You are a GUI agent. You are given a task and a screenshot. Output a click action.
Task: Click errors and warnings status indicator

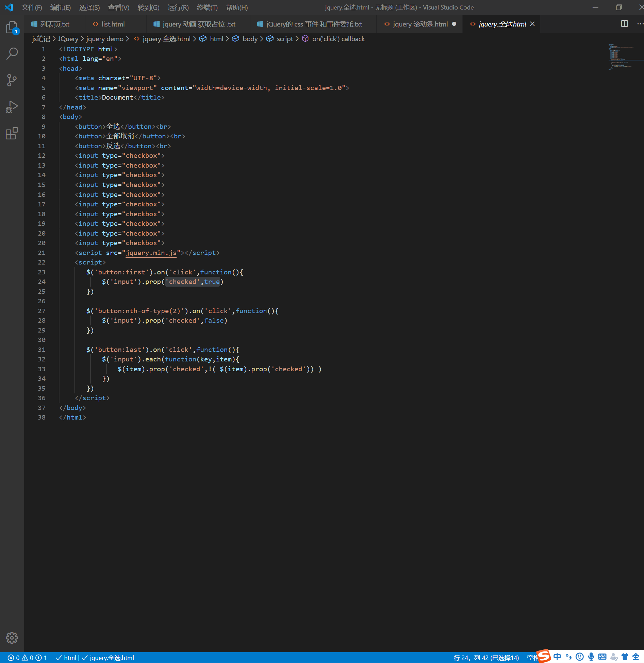click(27, 658)
